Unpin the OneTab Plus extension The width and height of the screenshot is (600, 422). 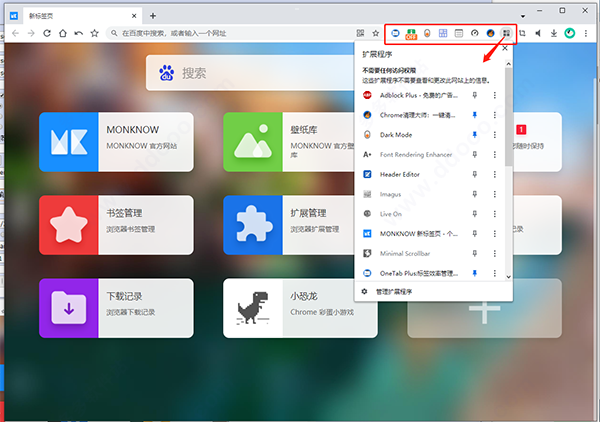click(x=474, y=273)
